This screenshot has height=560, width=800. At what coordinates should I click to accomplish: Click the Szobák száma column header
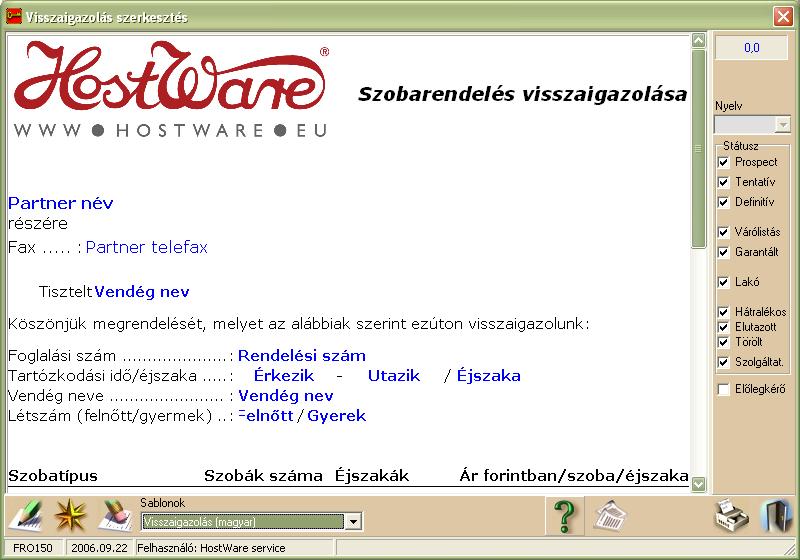click(263, 476)
